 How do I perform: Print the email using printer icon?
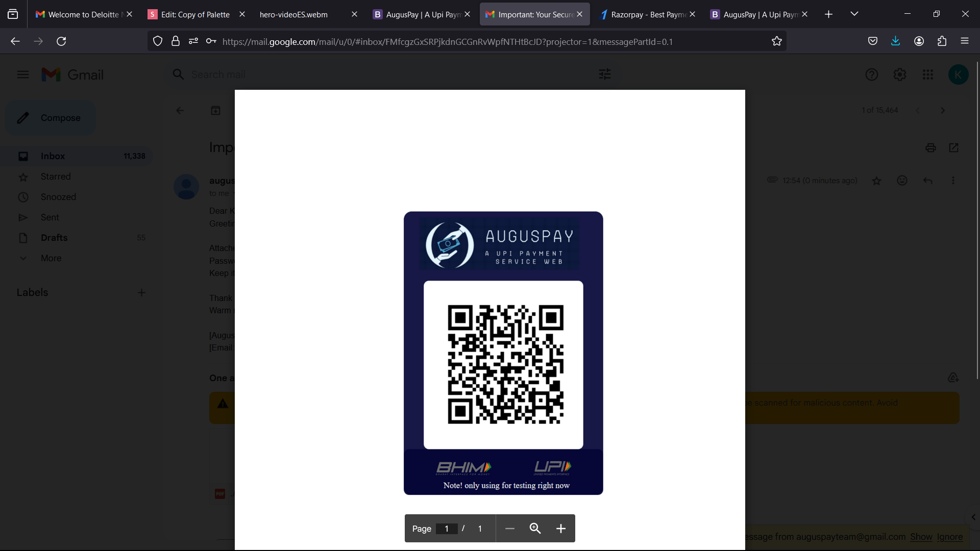930,148
